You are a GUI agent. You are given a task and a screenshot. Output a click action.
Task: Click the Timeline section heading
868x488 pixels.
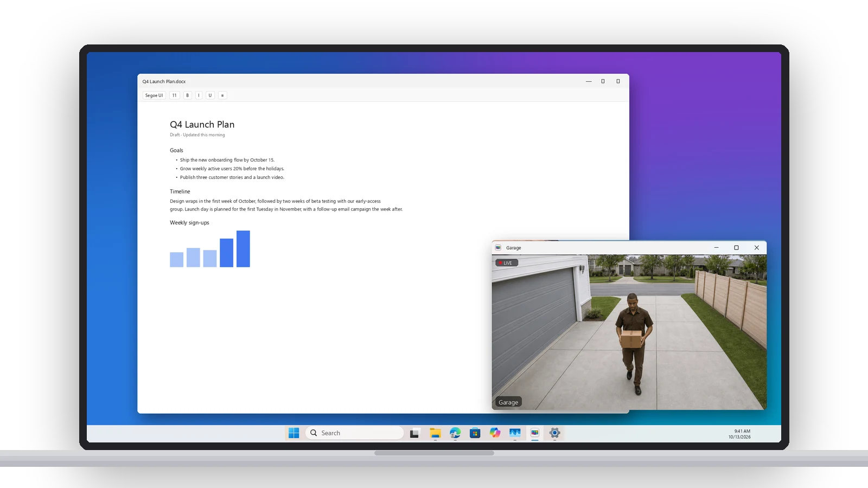coord(180,191)
